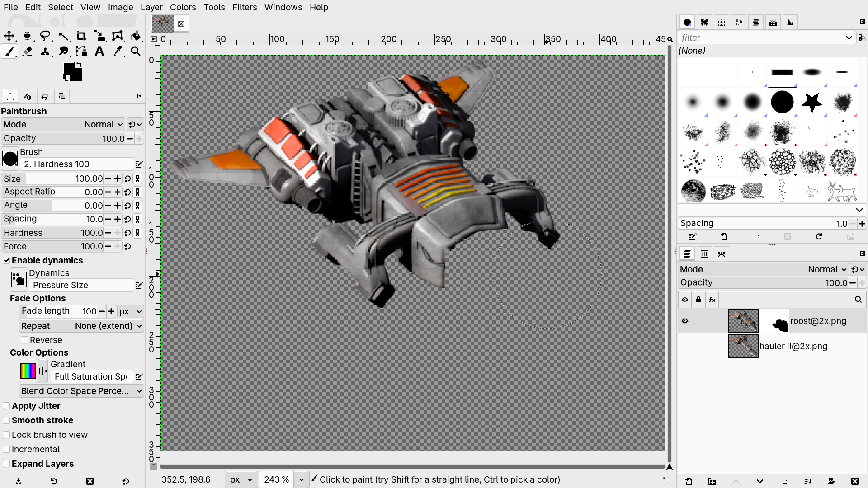Viewport: 868px width, 488px height.
Task: Open the Fade length px unit dropdown
Action: pyautogui.click(x=131, y=311)
